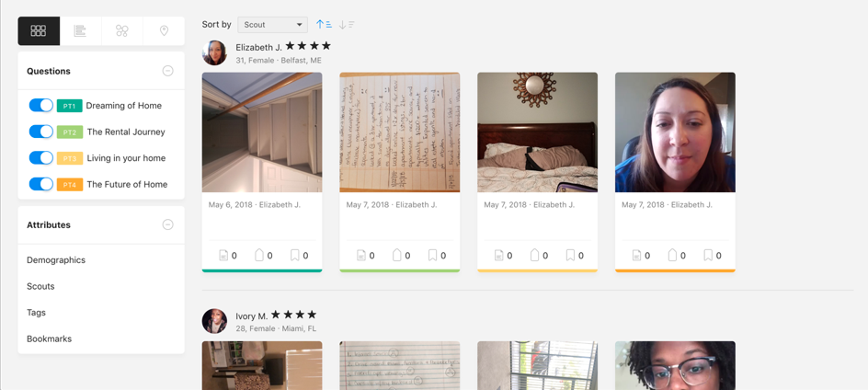Viewport: 868px width, 390px height.
Task: Open Ivory's selfie with glasses thumbnail
Action: [x=675, y=366]
